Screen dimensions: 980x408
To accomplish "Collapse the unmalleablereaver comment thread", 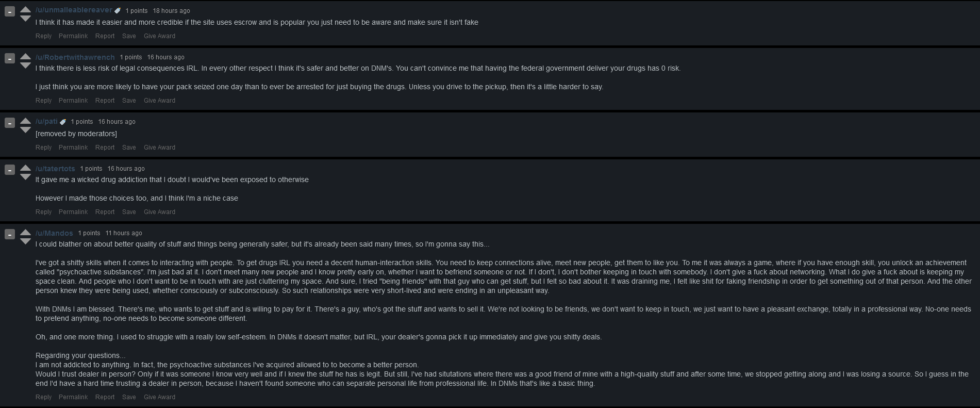I will pos(9,11).
